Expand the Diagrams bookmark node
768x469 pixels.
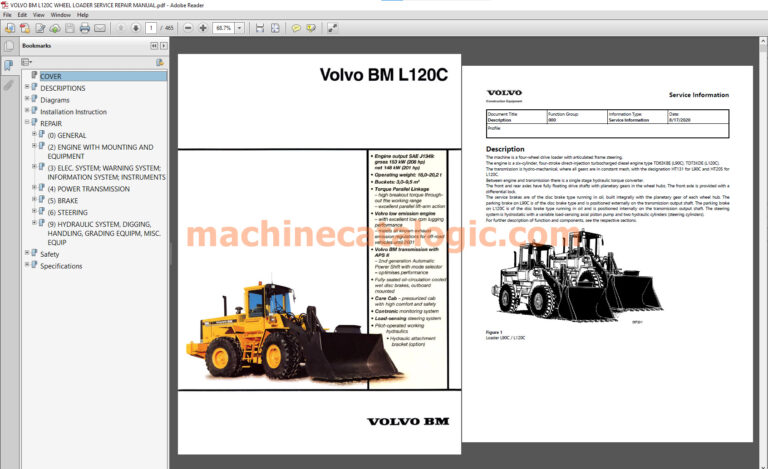(27, 98)
